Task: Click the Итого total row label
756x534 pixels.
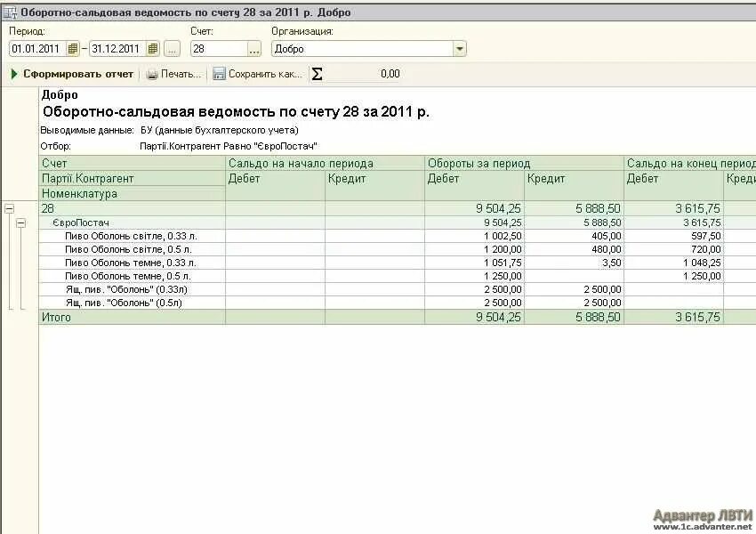Action: 56,318
